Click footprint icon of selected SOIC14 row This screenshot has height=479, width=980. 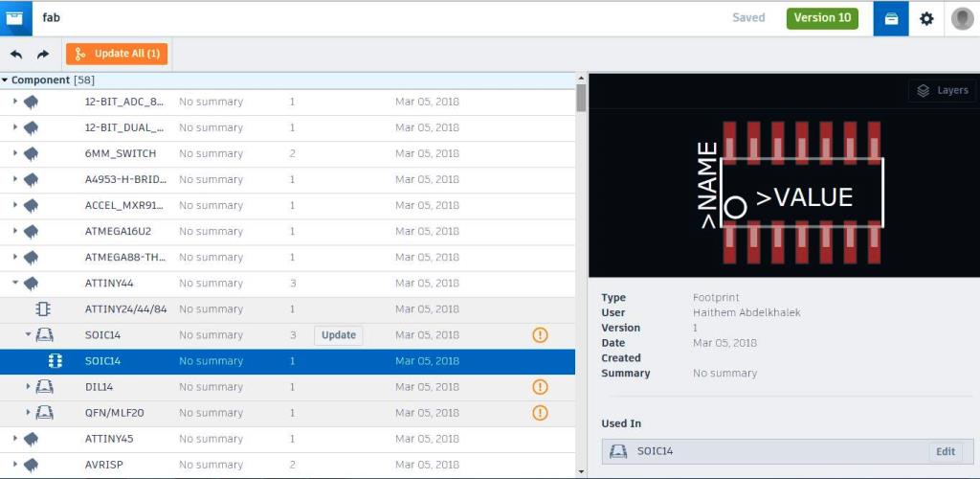(55, 361)
